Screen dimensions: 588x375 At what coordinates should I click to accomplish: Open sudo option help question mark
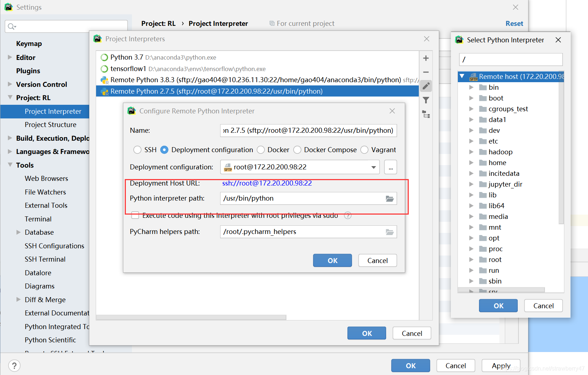(x=348, y=215)
